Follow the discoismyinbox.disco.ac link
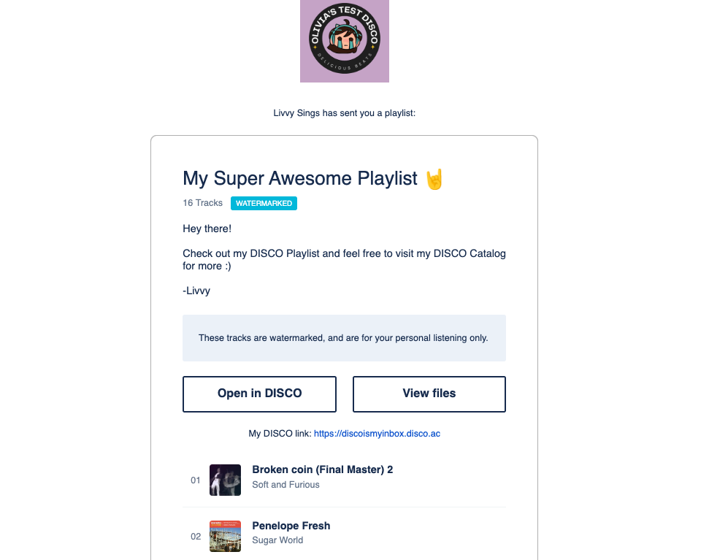This screenshot has height=560, width=728. 377,434
